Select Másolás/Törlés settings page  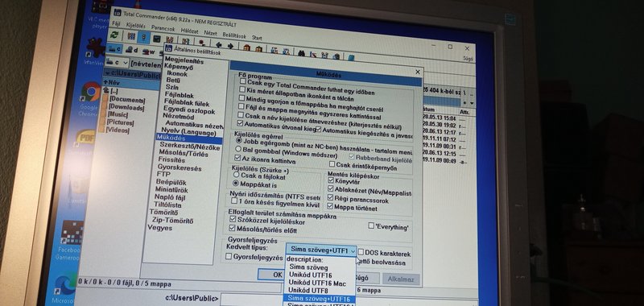184,154
